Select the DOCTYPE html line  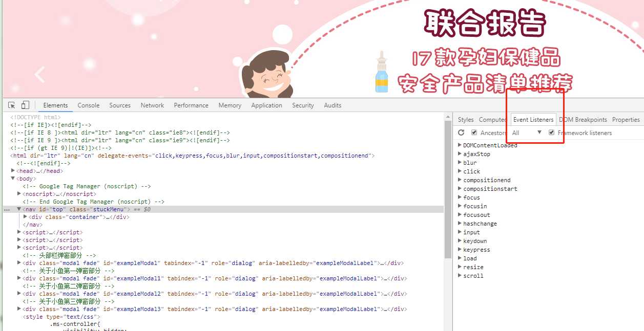[35, 117]
